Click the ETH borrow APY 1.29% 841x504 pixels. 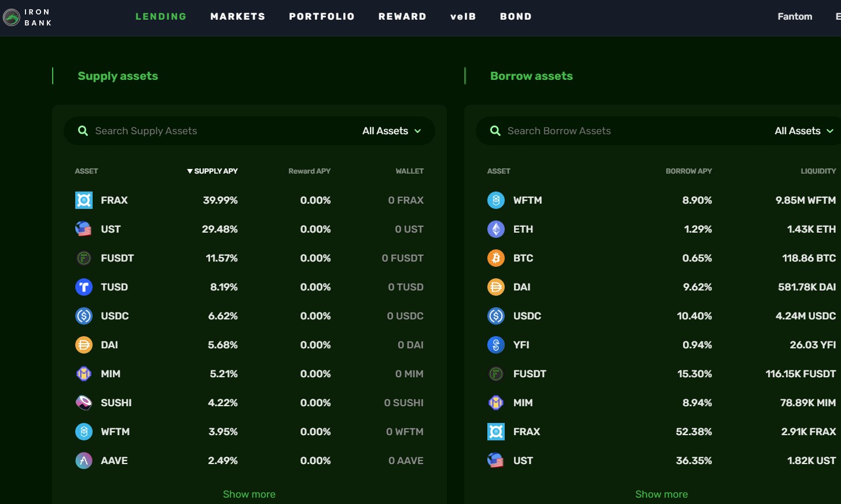coord(698,229)
